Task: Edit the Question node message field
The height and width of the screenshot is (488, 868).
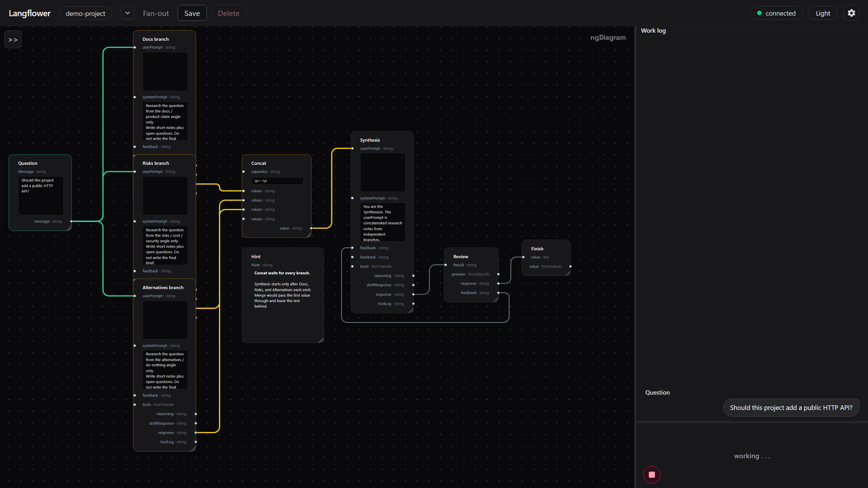Action: pos(41,196)
